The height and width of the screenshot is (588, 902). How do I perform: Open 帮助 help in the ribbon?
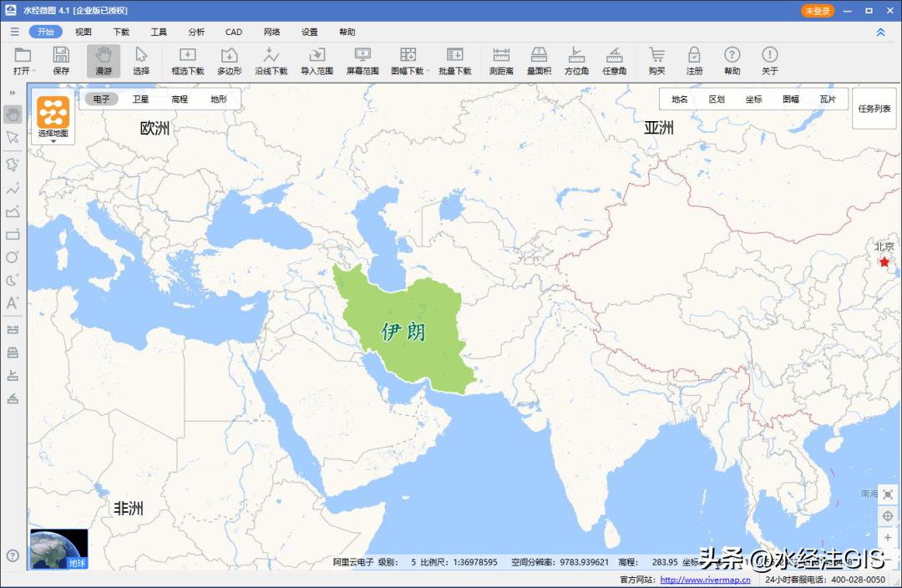[x=732, y=61]
